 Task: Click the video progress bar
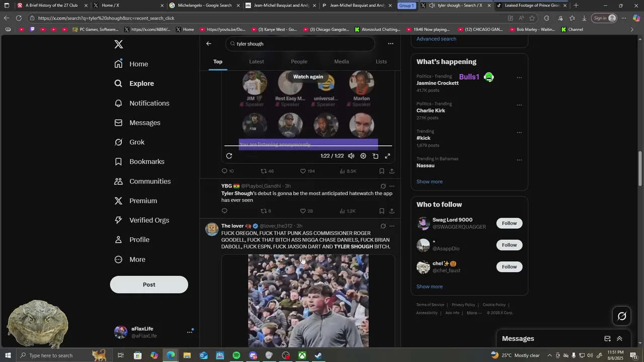(x=308, y=146)
